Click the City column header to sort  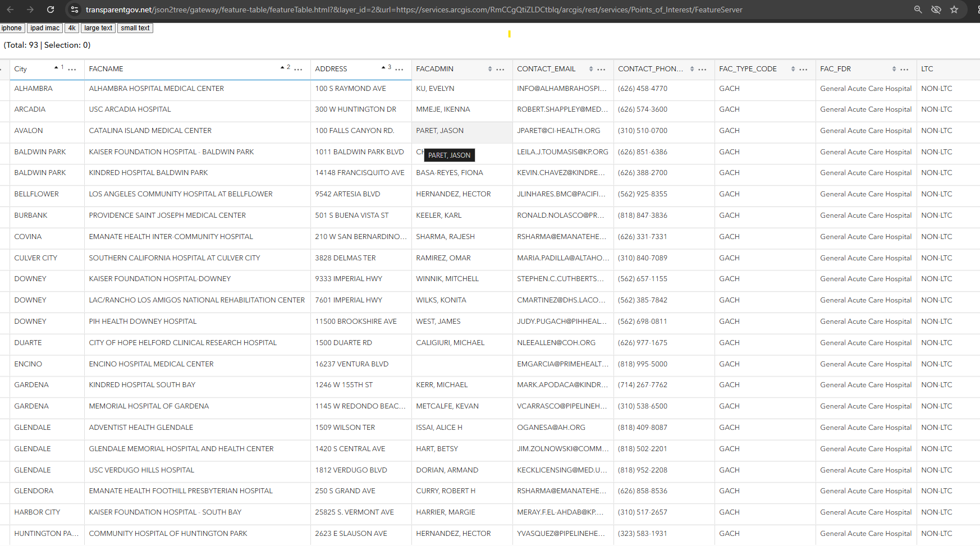tap(21, 69)
